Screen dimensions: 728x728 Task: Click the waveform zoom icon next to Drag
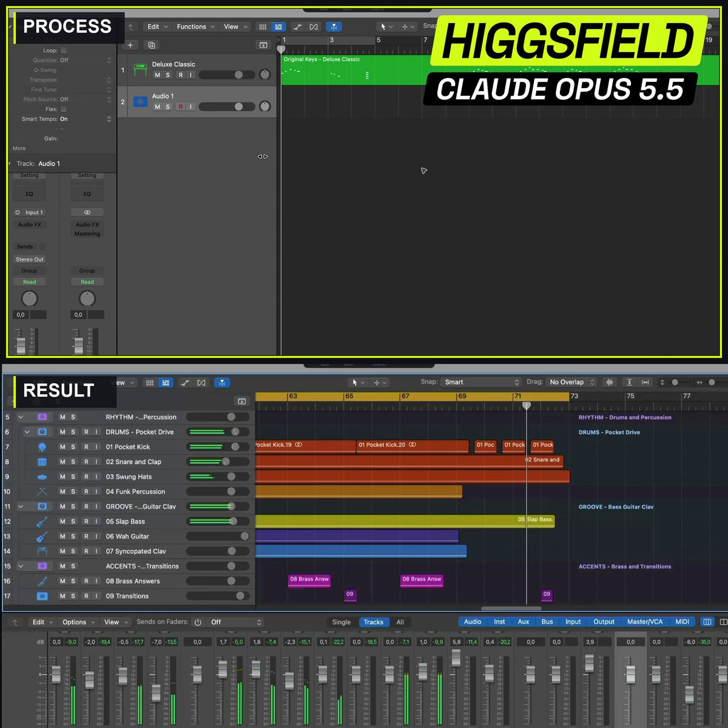click(610, 382)
